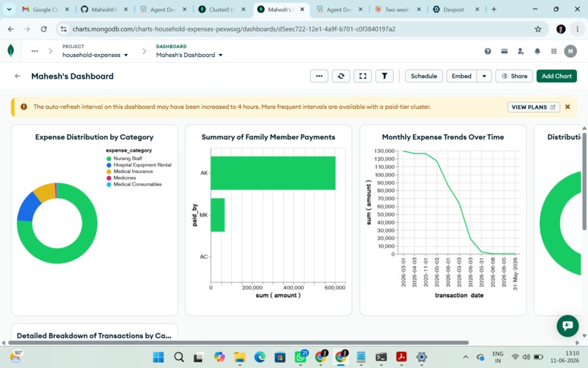Click Monthly Expense Trends Over Time title
Viewport: 588px width, 368px height.
point(443,137)
